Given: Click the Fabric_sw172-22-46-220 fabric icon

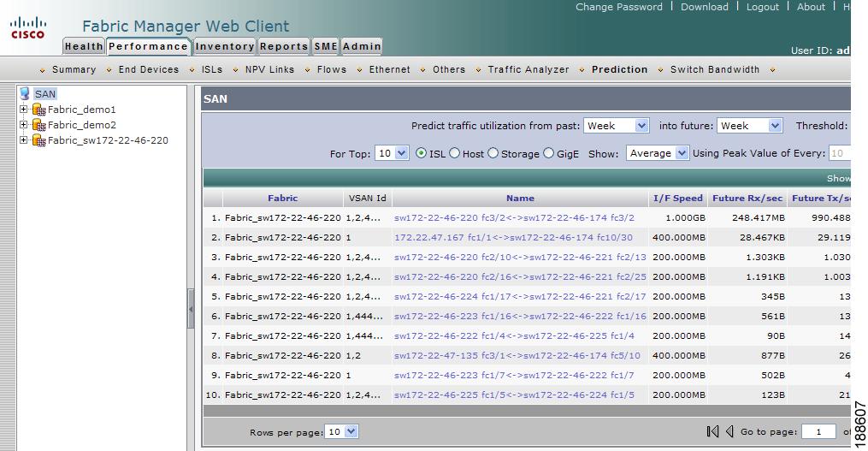Looking at the screenshot, I should click(x=38, y=140).
